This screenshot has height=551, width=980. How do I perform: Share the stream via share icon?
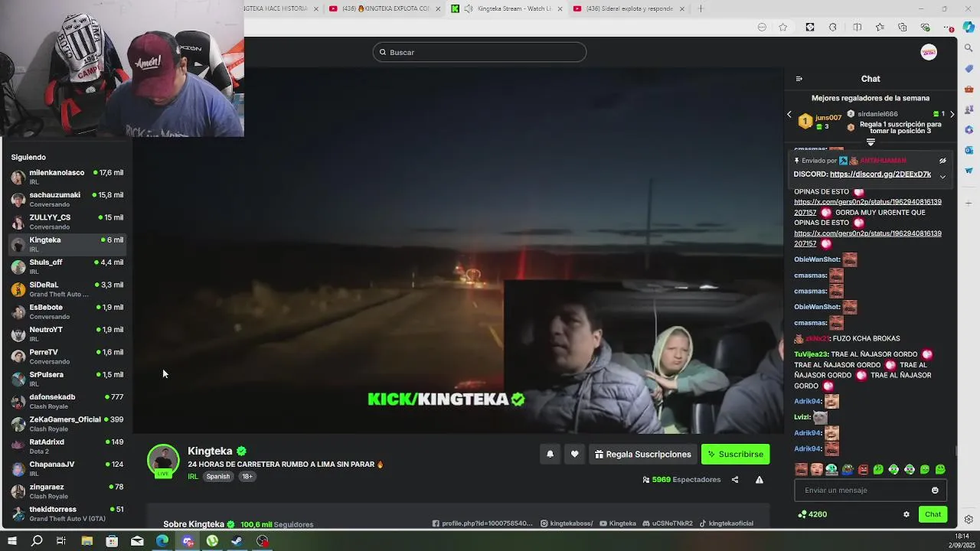point(735,480)
